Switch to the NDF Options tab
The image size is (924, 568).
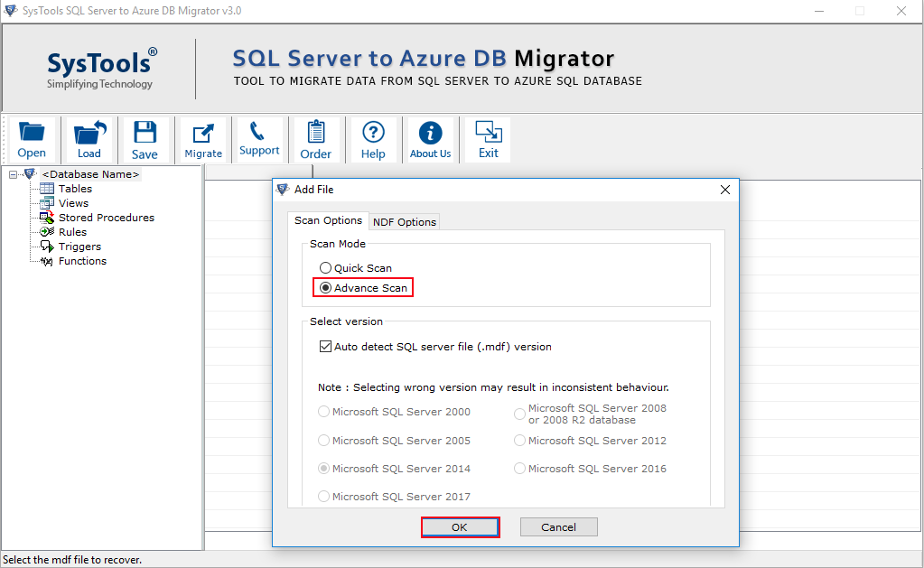click(x=405, y=222)
